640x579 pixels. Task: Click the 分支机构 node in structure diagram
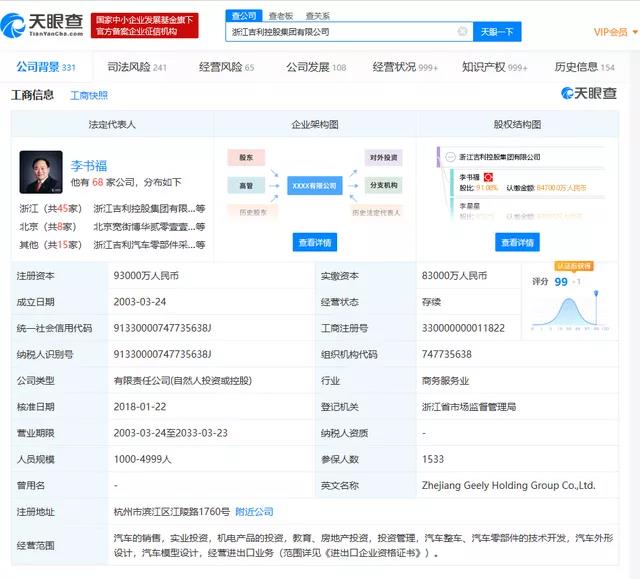coord(383,185)
